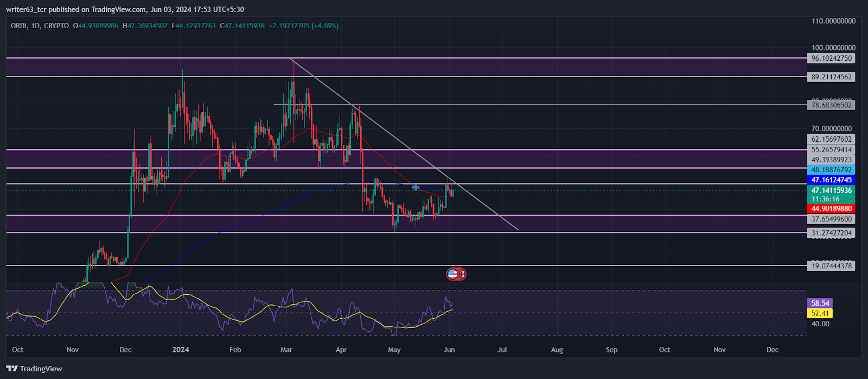This screenshot has height=379, width=868.
Task: Click the yellow RSI average tag 52.41
Action: 820,313
